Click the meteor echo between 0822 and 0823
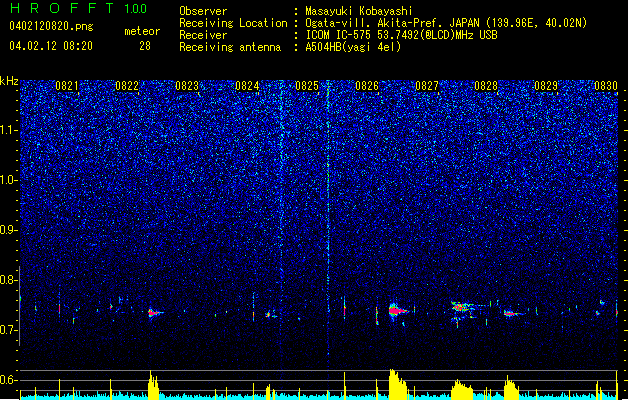629x400 pixels. pos(154,313)
